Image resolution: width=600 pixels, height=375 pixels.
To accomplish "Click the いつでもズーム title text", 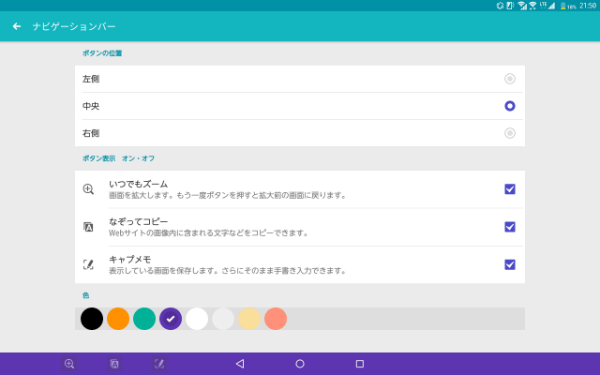I will point(138,184).
